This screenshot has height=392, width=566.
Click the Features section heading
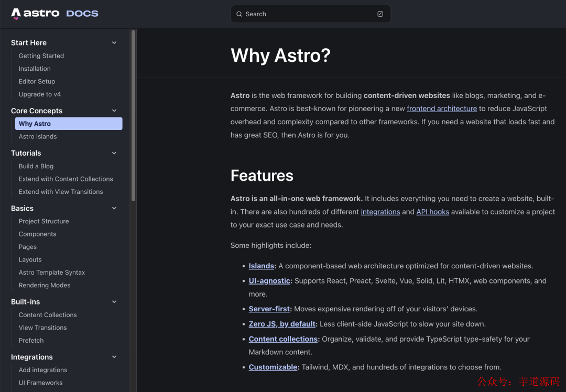(262, 176)
